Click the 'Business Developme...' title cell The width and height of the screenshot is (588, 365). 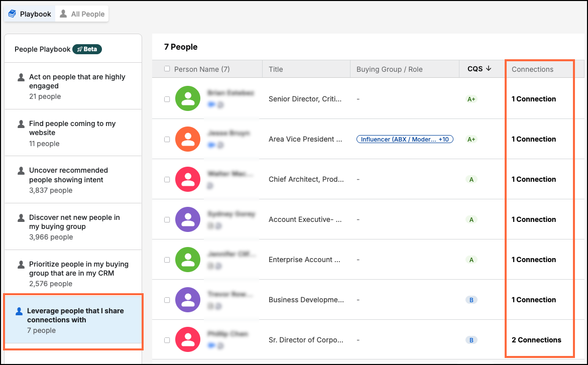[x=306, y=300]
